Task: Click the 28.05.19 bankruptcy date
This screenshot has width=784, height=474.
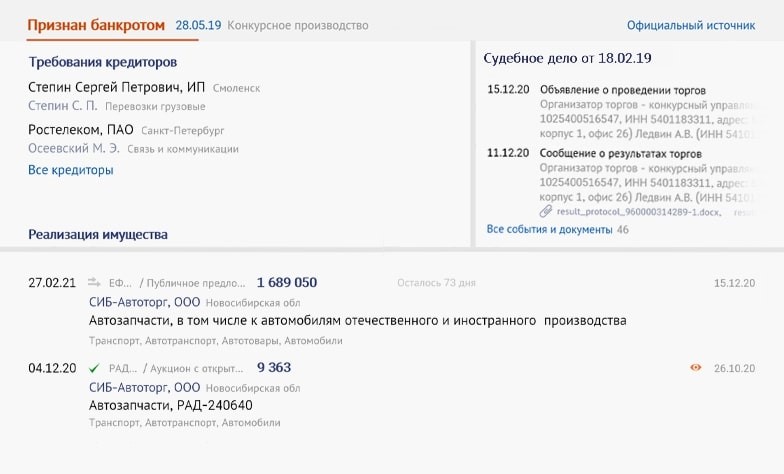Action: pyautogui.click(x=198, y=26)
